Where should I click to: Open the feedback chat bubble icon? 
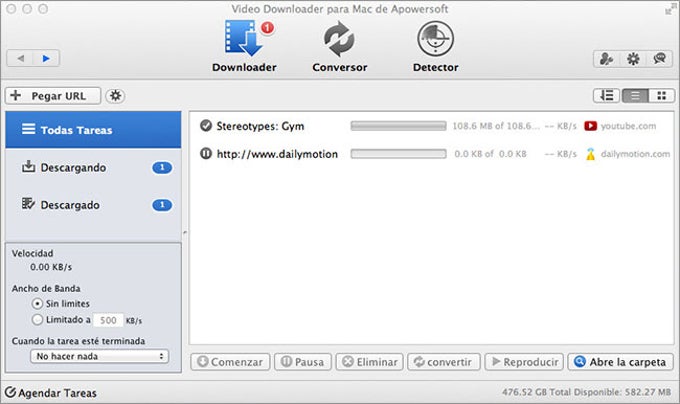(x=660, y=59)
